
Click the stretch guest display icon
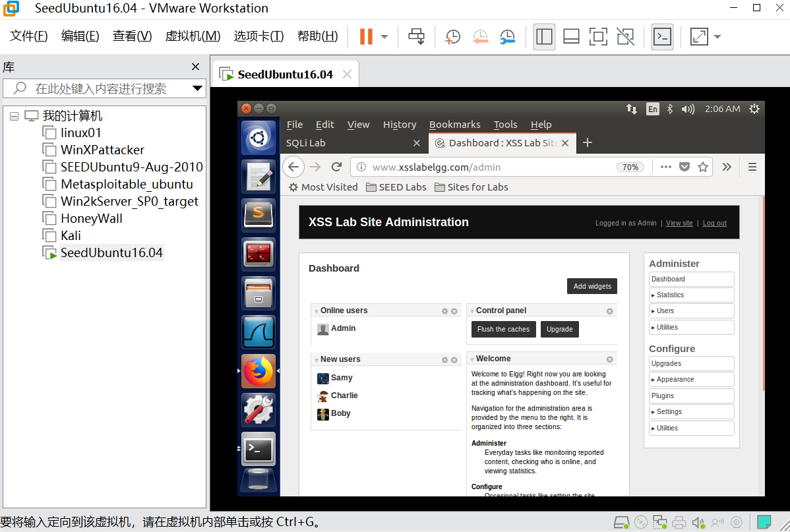699,36
